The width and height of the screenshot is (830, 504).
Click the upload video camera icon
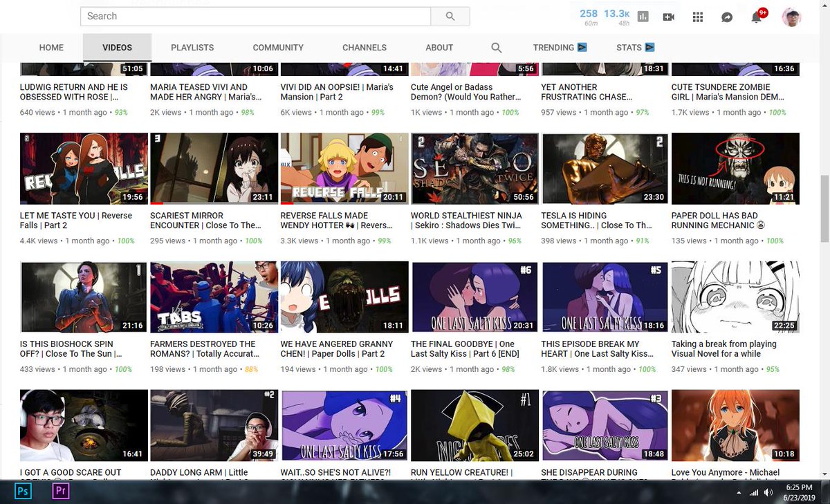(669, 17)
